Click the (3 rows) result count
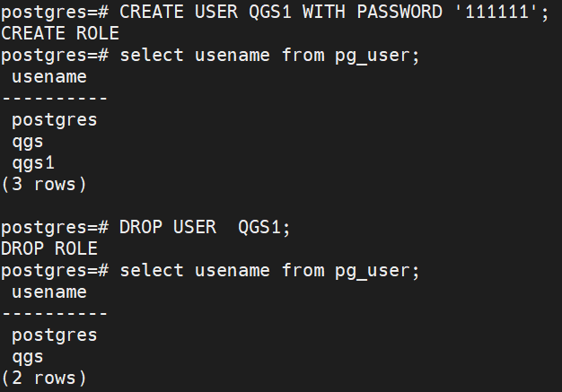Viewport: 562px width, 392px height. pyautogui.click(x=44, y=184)
